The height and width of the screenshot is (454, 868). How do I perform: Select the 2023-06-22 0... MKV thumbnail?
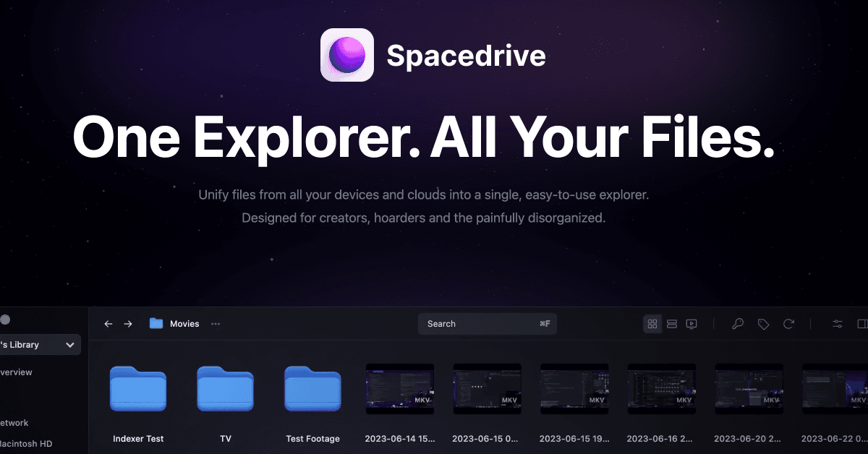coord(836,388)
